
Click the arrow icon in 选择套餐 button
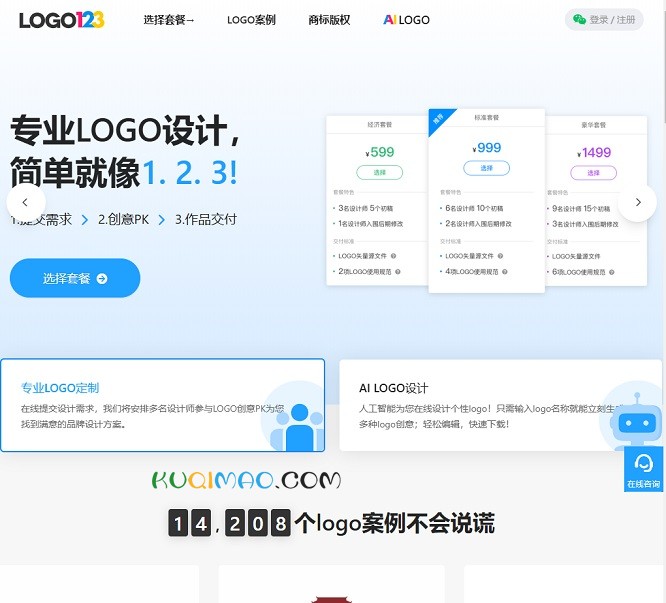[x=102, y=279]
